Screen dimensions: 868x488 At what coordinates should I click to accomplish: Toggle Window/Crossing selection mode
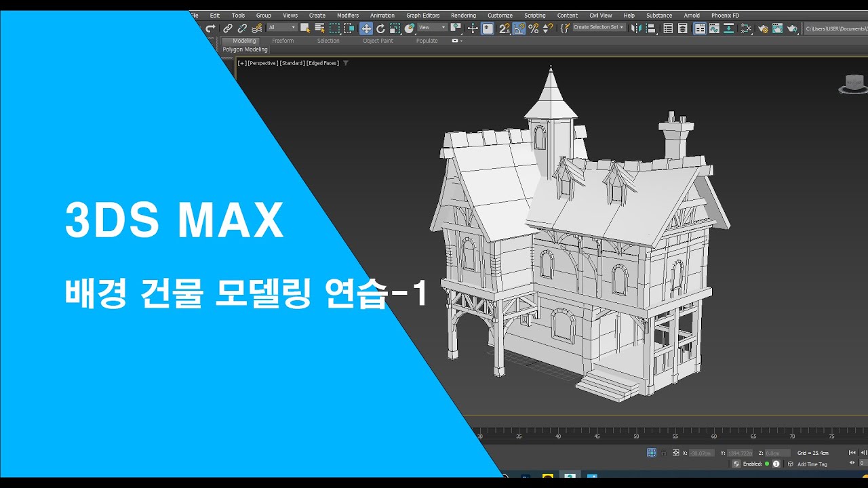click(x=349, y=28)
